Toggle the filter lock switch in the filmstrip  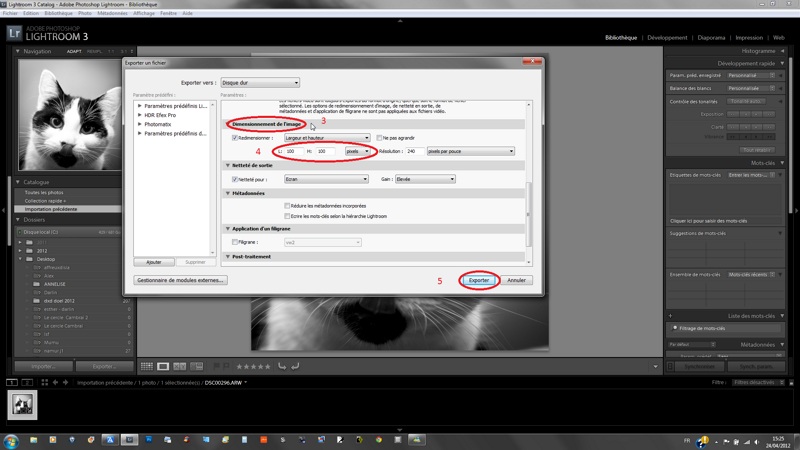[791, 383]
